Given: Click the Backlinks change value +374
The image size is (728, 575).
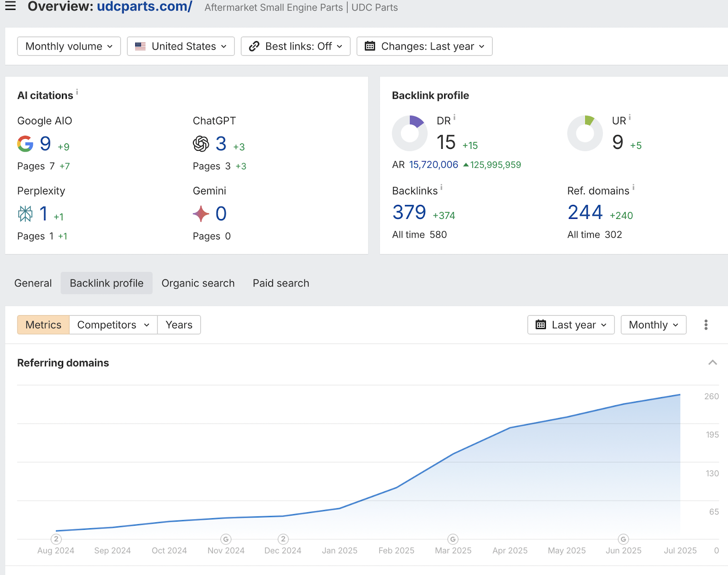Looking at the screenshot, I should coord(444,216).
